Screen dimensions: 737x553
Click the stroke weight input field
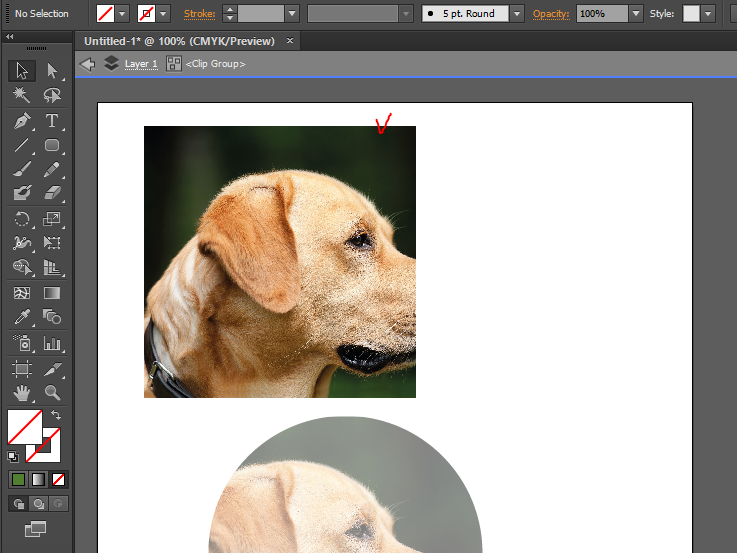tap(261, 14)
